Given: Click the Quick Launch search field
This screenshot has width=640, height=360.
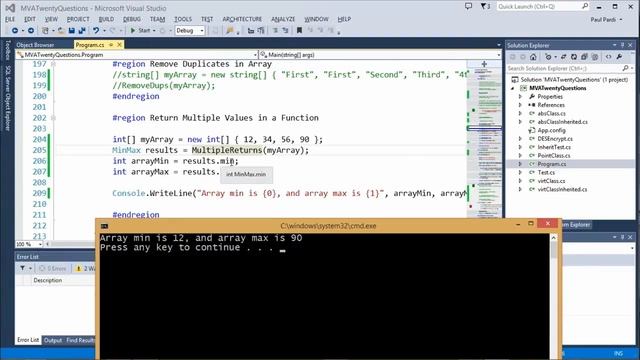Looking at the screenshot, I should pos(543,7).
